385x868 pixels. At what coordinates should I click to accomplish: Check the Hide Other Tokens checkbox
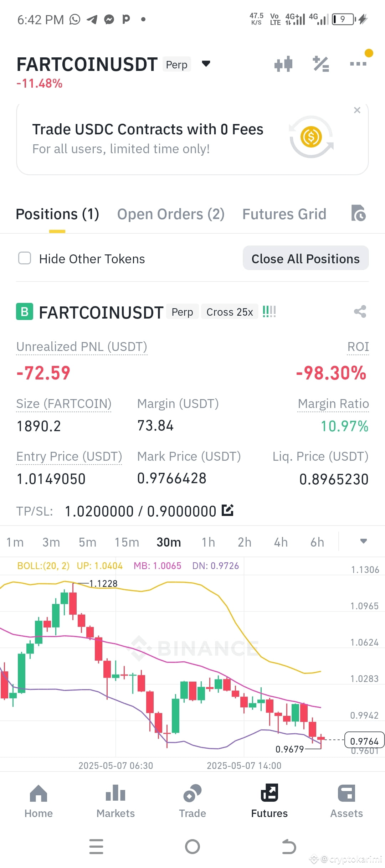pos(25,258)
